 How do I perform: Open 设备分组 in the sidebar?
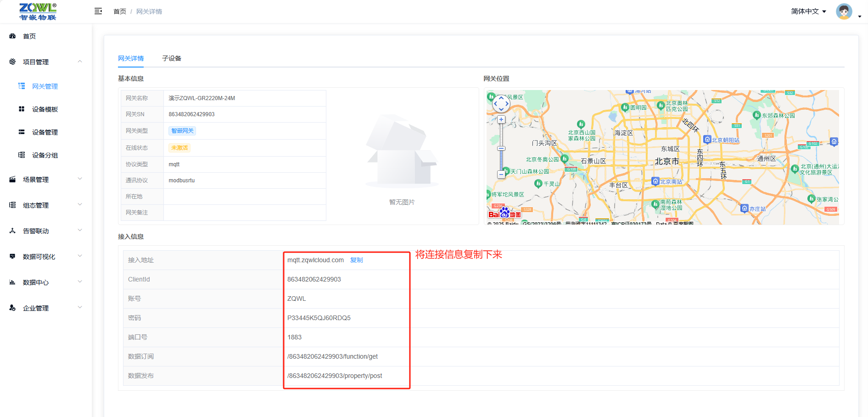pyautogui.click(x=45, y=155)
